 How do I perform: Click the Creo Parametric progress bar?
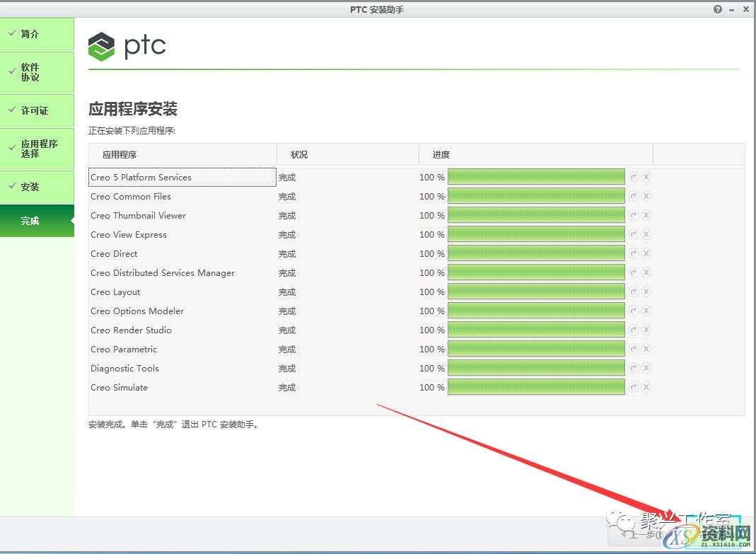pyautogui.click(x=535, y=349)
